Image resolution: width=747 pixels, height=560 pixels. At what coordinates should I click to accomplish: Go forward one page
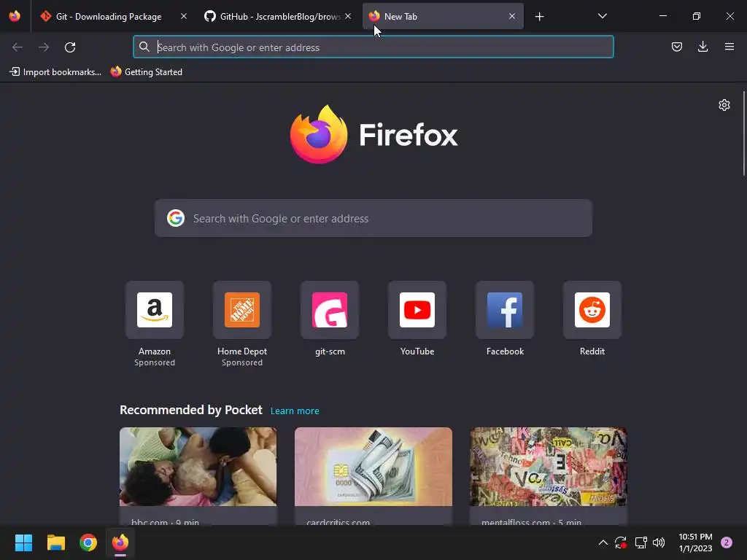[x=44, y=47]
